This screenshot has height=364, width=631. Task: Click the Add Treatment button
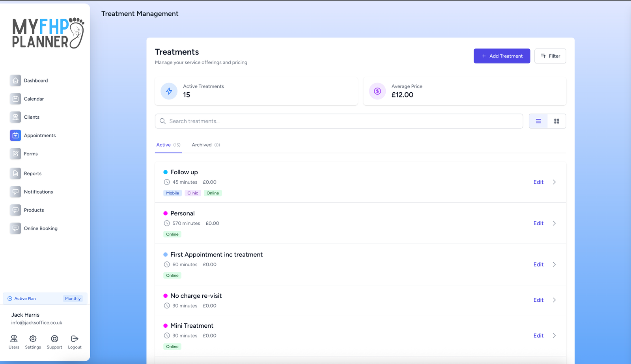click(502, 56)
